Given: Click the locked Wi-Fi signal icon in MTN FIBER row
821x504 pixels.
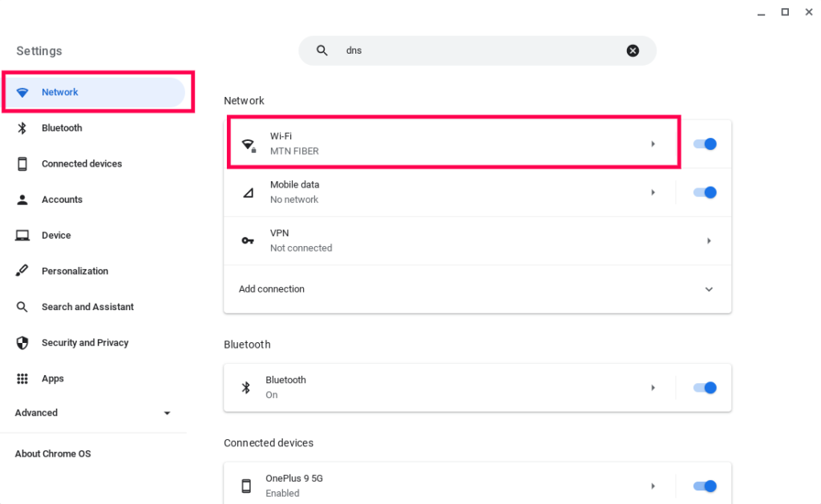Looking at the screenshot, I should coord(249,145).
